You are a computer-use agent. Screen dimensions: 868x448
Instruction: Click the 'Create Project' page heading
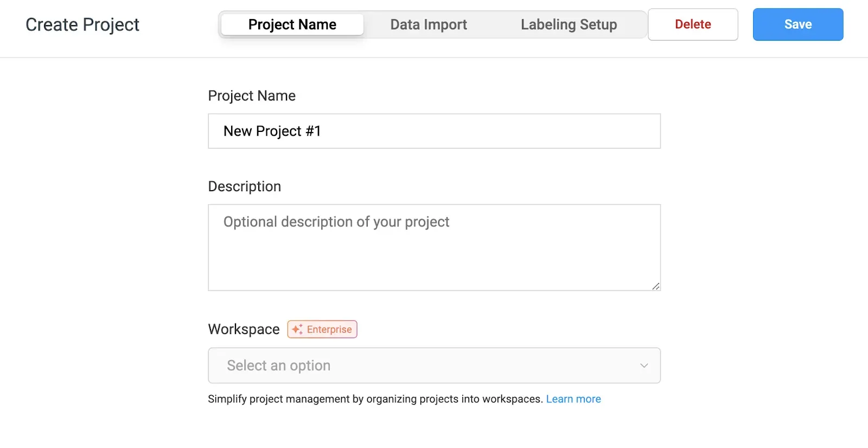tap(82, 24)
